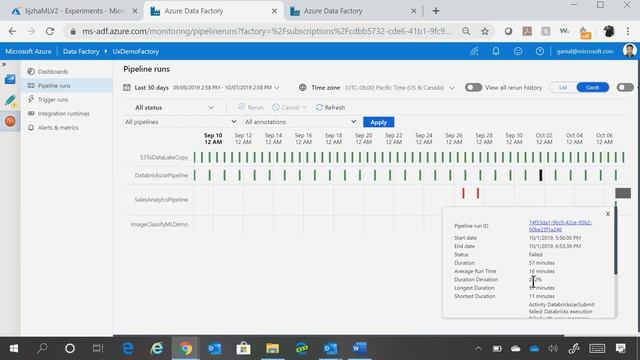The image size is (640, 360).
Task: Click the Rerun button
Action: [251, 107]
